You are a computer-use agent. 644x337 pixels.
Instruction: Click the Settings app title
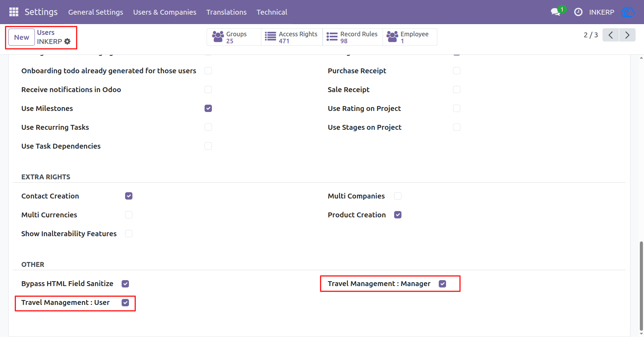click(x=41, y=12)
